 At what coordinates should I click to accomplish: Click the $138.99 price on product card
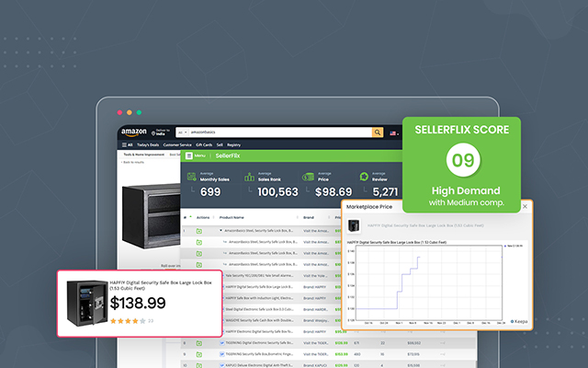click(x=138, y=303)
